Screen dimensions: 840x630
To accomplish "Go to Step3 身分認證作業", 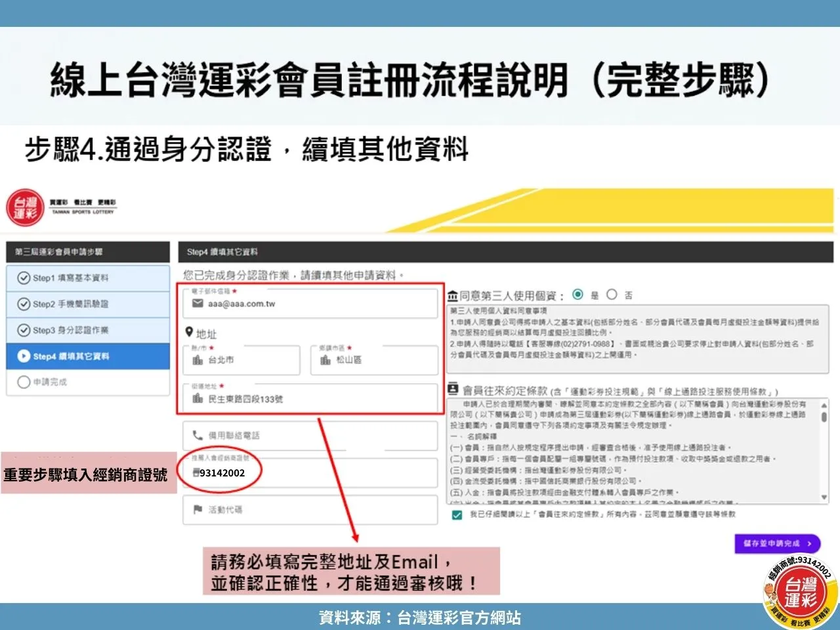I will coord(88,331).
